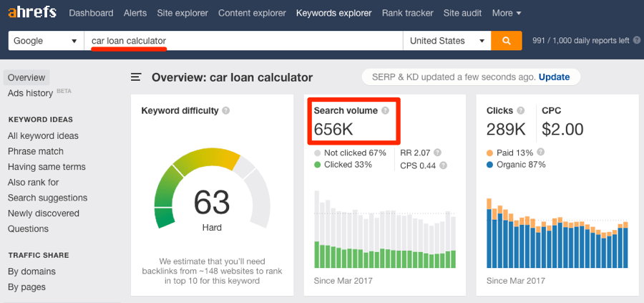644x303 pixels.
Task: Click help icon beside daily reports left
Action: 637,40
